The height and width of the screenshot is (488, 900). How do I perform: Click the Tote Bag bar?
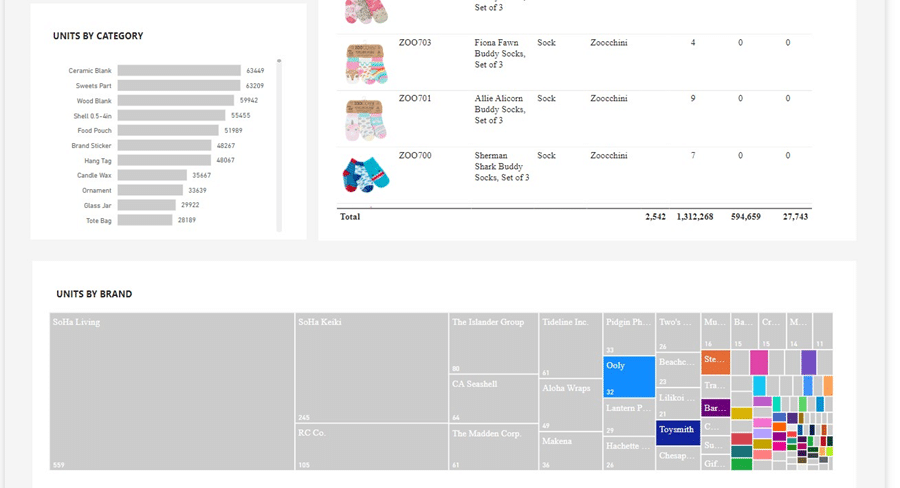tap(145, 220)
